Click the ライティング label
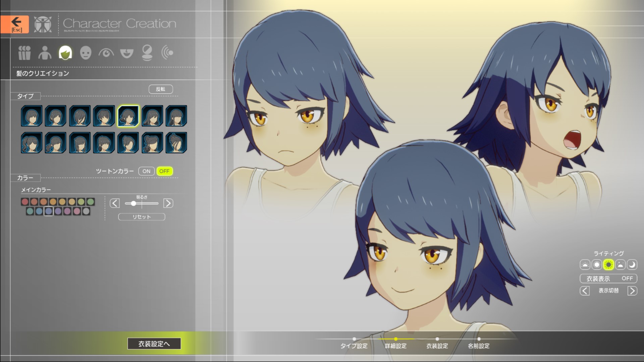Image resolution: width=644 pixels, height=362 pixels. click(x=608, y=253)
